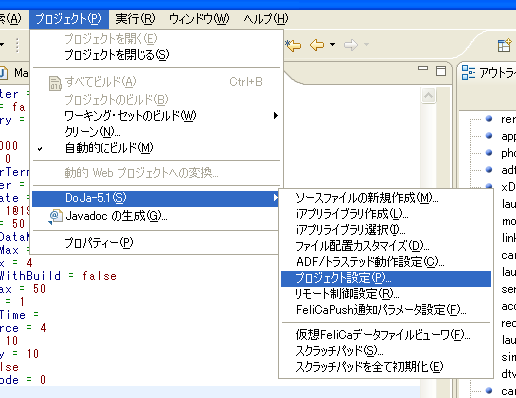Click the 'rce = 4' editor line
This screenshot has width=516, height=398.
[23, 328]
